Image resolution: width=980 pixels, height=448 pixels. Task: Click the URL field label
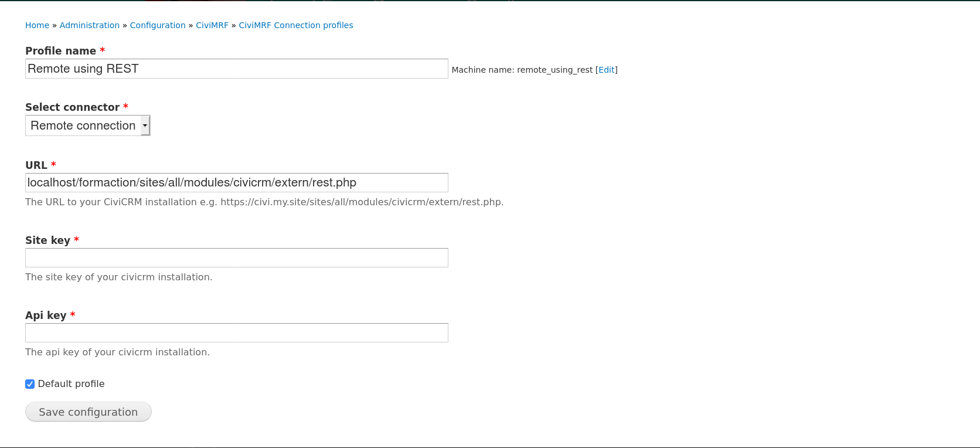tap(36, 165)
